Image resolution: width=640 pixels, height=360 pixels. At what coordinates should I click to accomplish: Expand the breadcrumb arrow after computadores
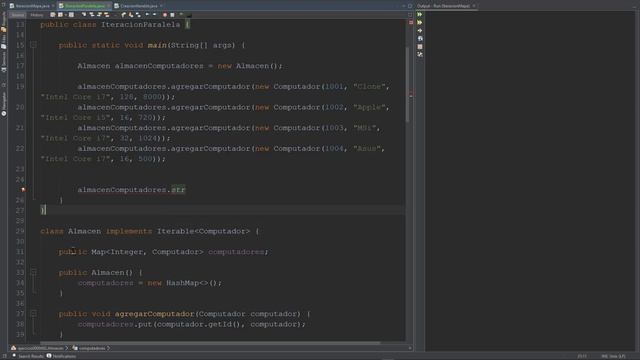[x=108, y=348]
